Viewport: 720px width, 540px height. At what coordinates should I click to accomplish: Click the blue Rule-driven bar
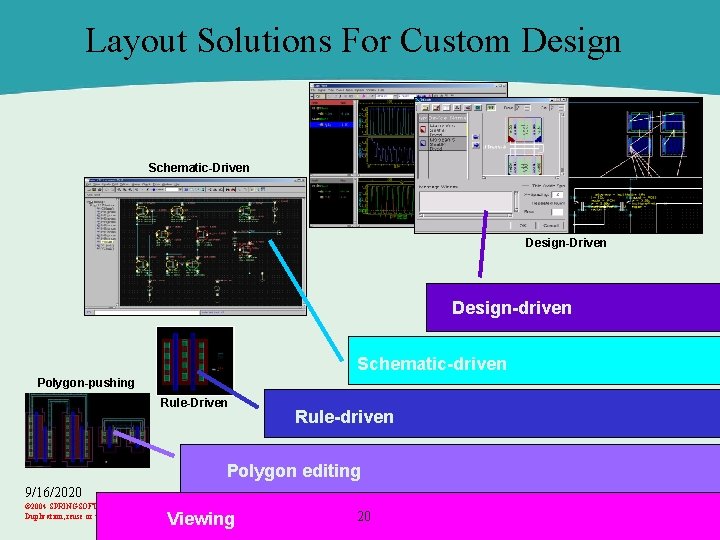point(492,414)
